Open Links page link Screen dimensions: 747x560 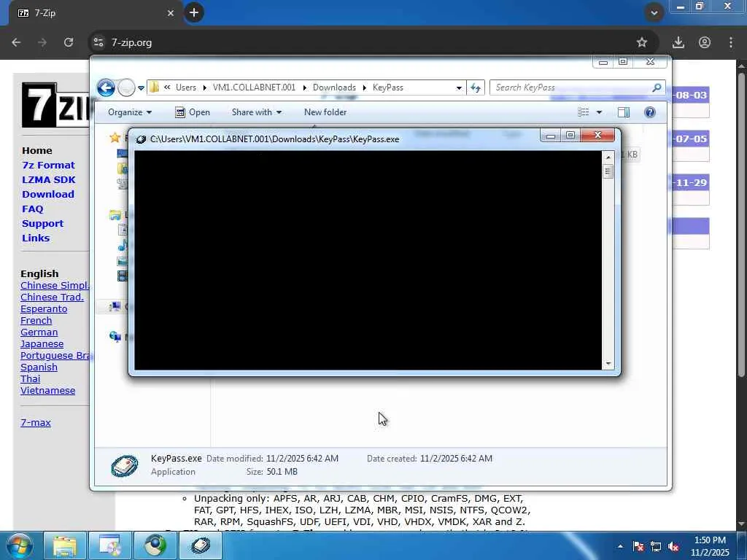click(x=36, y=238)
